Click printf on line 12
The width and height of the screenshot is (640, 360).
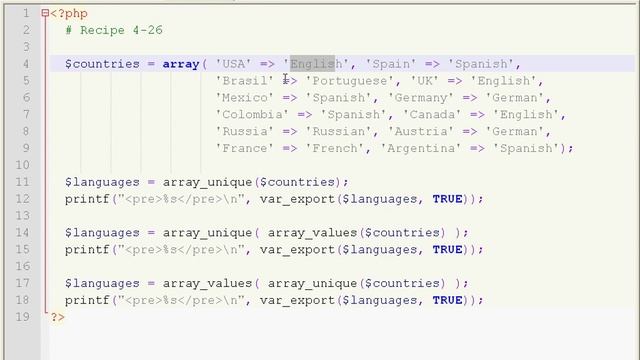point(87,199)
